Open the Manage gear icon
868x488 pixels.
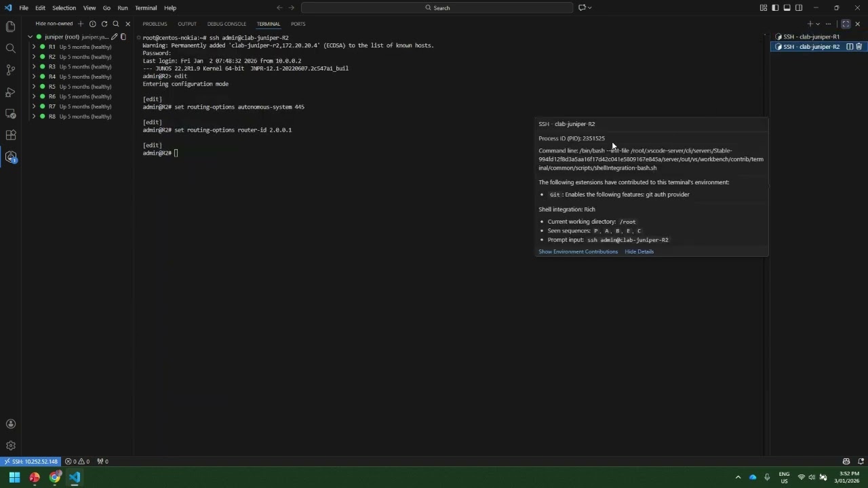coord(11,446)
